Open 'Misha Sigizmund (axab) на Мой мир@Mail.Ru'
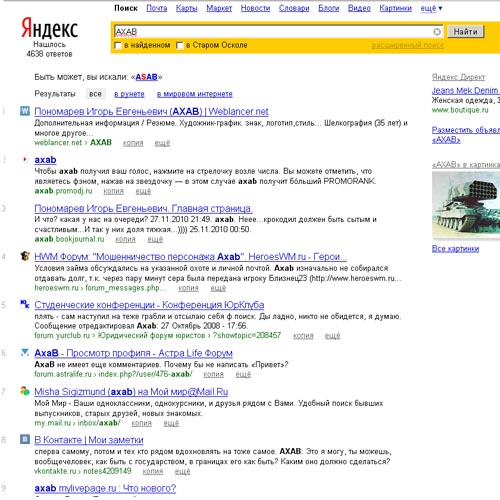 tap(131, 392)
